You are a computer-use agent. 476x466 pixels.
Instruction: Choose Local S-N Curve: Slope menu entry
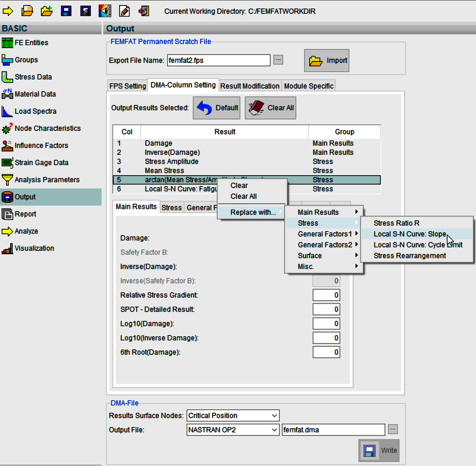tap(409, 234)
